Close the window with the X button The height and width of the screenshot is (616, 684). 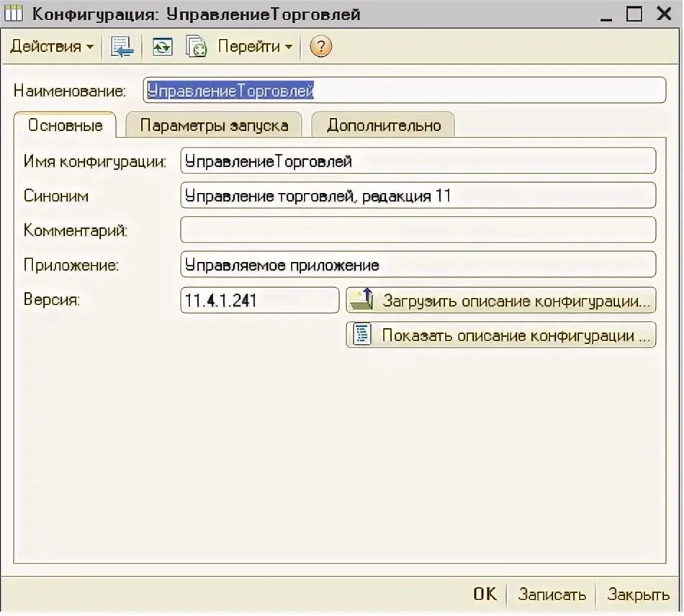[x=664, y=14]
